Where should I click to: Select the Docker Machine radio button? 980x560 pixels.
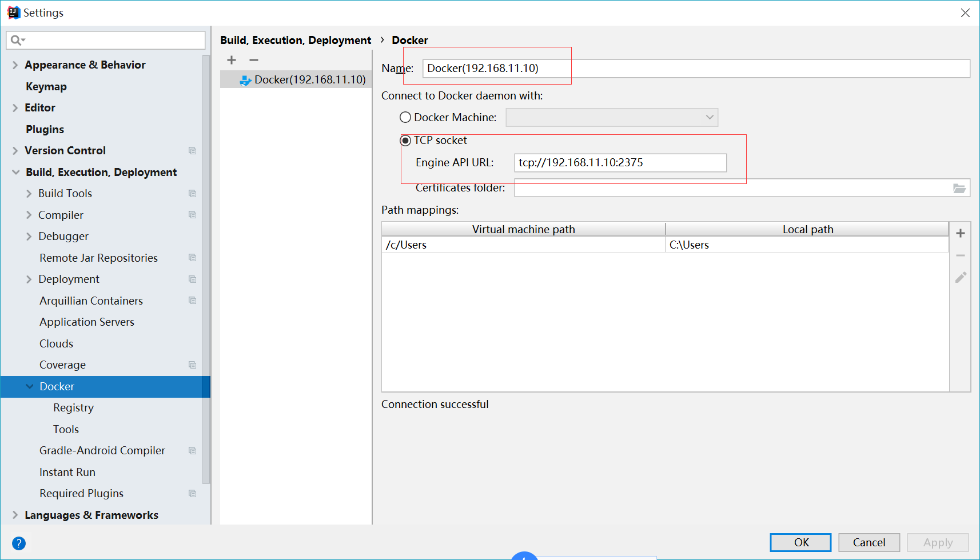tap(405, 117)
